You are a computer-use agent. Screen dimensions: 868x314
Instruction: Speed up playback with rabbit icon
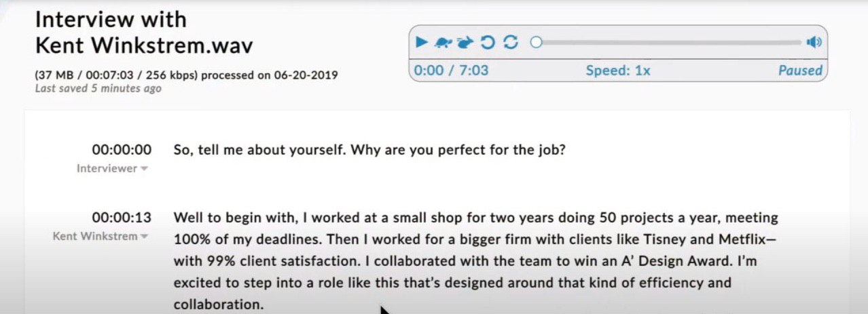click(x=465, y=43)
